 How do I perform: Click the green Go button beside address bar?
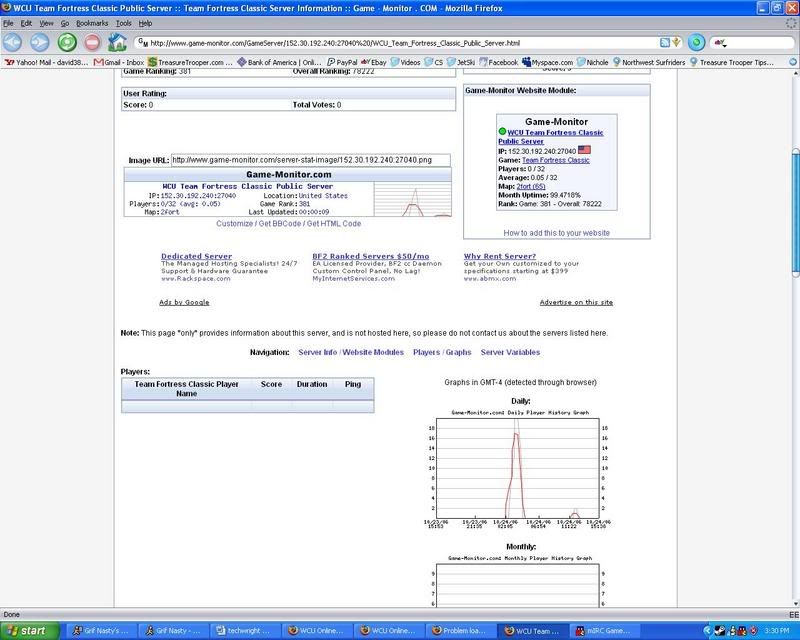click(x=695, y=42)
